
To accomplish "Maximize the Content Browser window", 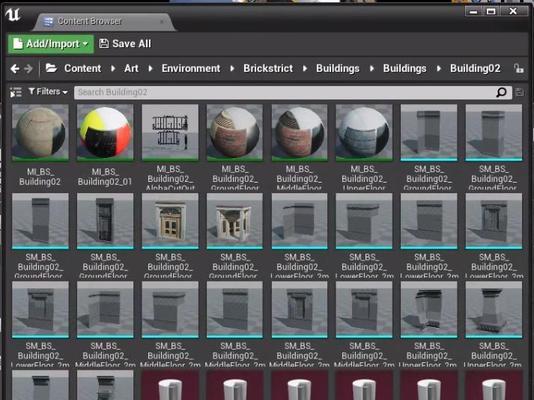I will point(491,12).
